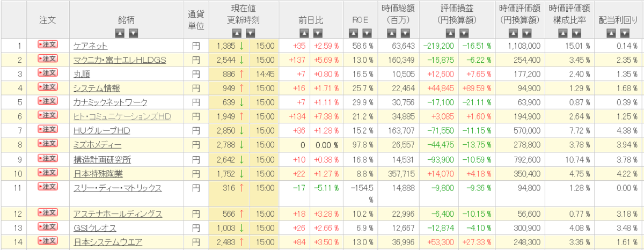
Task: Select the 通貨単位 column header
Action: [x=196, y=19]
